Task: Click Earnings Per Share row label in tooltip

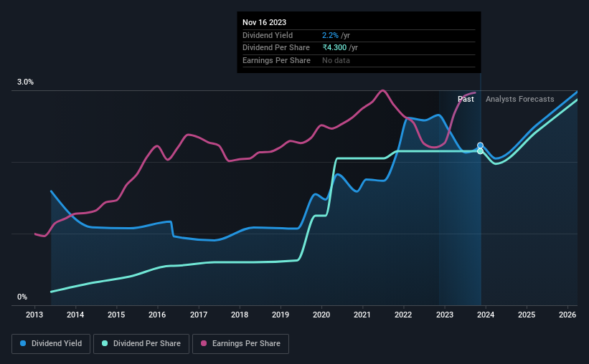Action: tap(276, 60)
